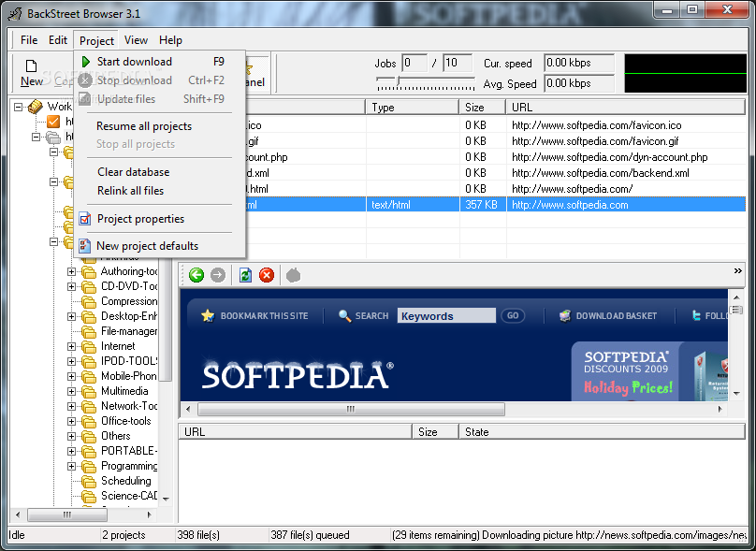
Task: Click the New project toolbar icon
Action: (x=31, y=66)
